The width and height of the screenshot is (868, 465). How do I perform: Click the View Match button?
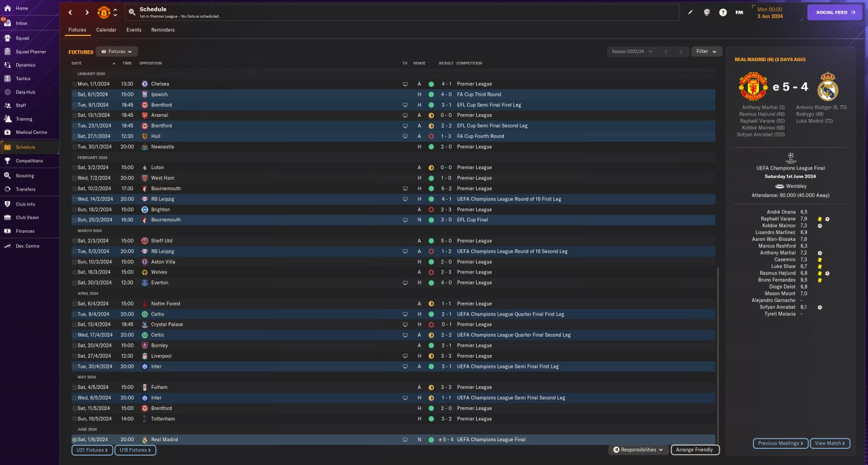tap(829, 443)
